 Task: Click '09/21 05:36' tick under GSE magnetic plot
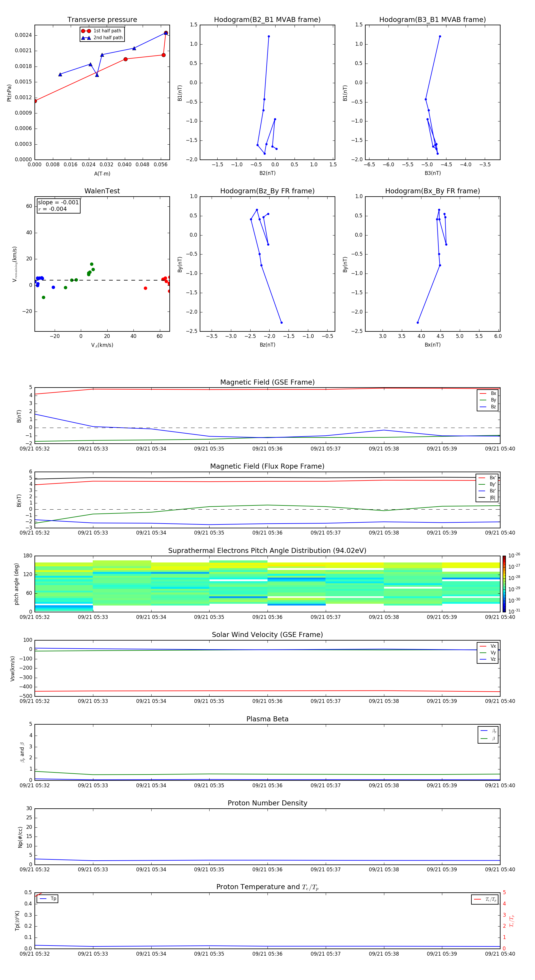[x=267, y=449]
